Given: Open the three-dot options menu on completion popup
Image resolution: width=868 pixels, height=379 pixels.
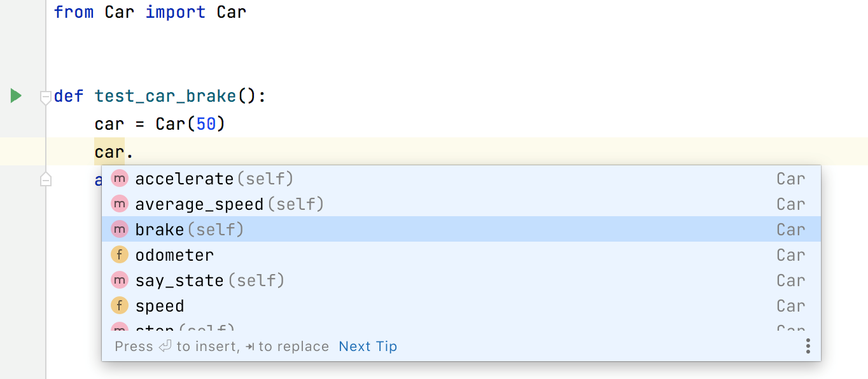Looking at the screenshot, I should click(x=808, y=346).
